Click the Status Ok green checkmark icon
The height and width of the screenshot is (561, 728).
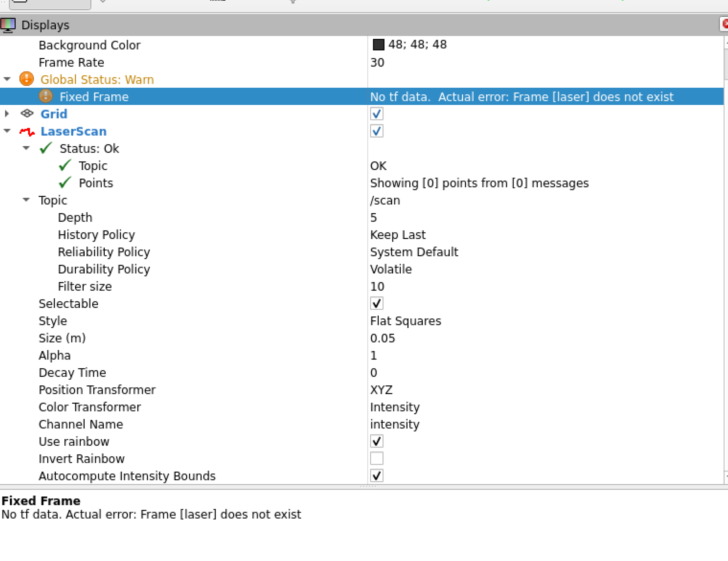click(45, 148)
